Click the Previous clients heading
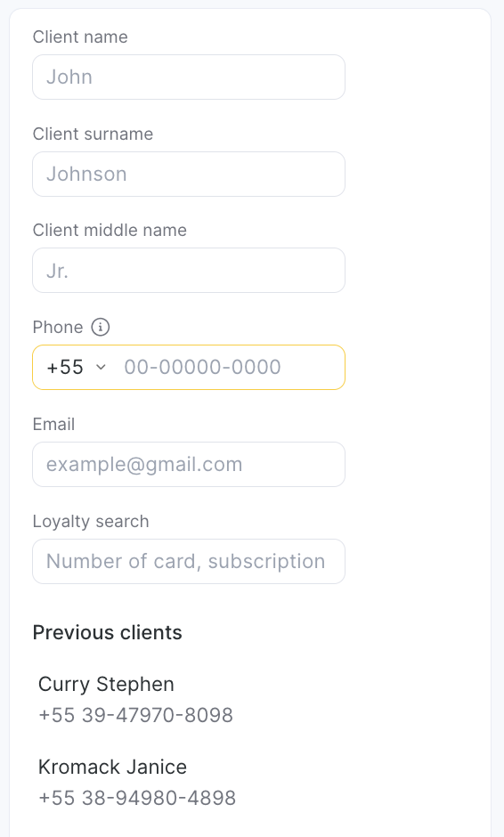 108,632
